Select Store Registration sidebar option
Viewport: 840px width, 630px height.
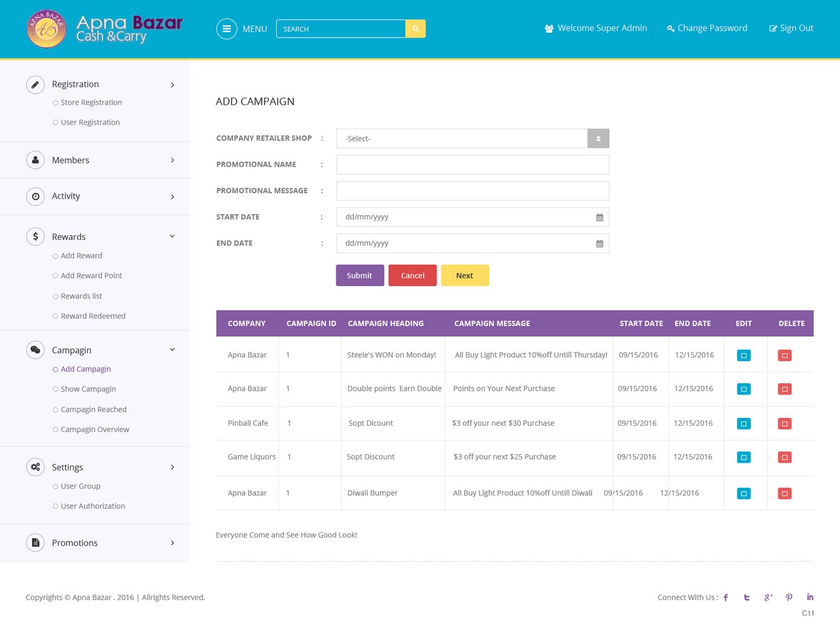tap(91, 103)
